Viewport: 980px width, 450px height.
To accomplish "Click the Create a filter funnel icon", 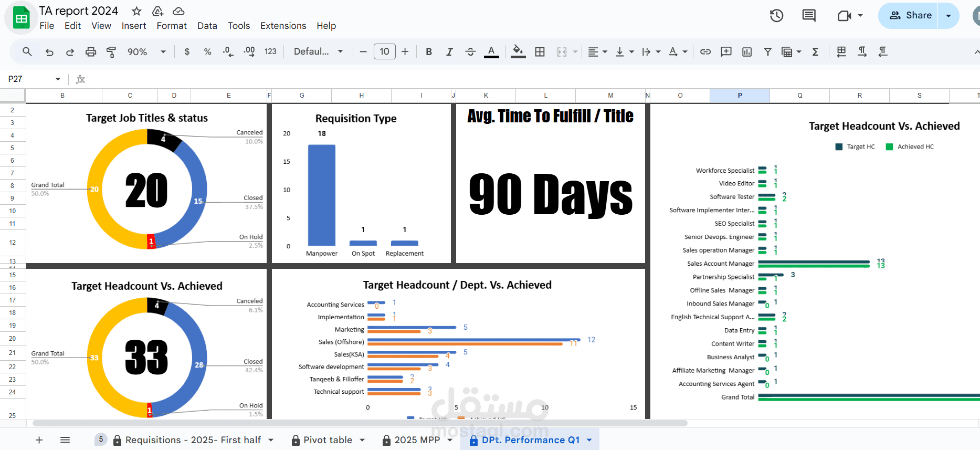I will tap(767, 51).
